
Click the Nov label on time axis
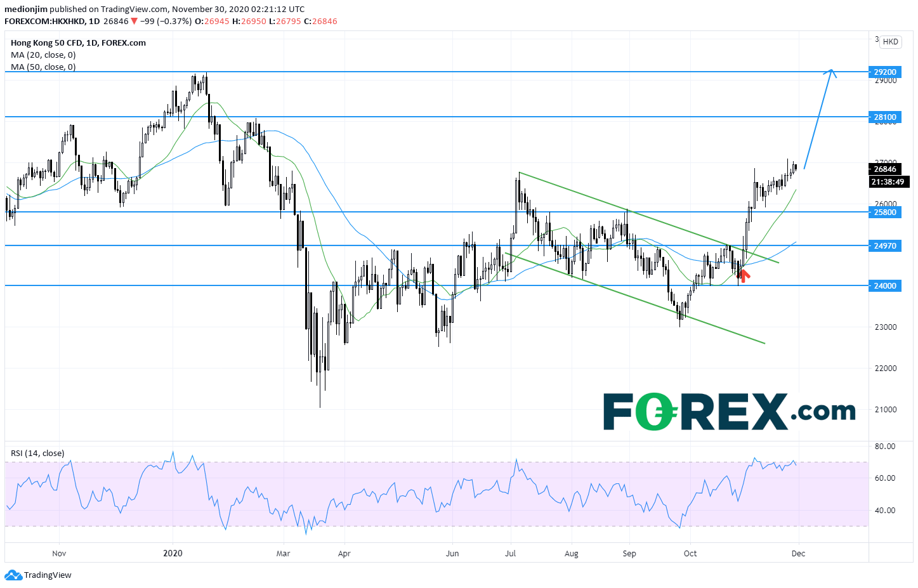(59, 554)
